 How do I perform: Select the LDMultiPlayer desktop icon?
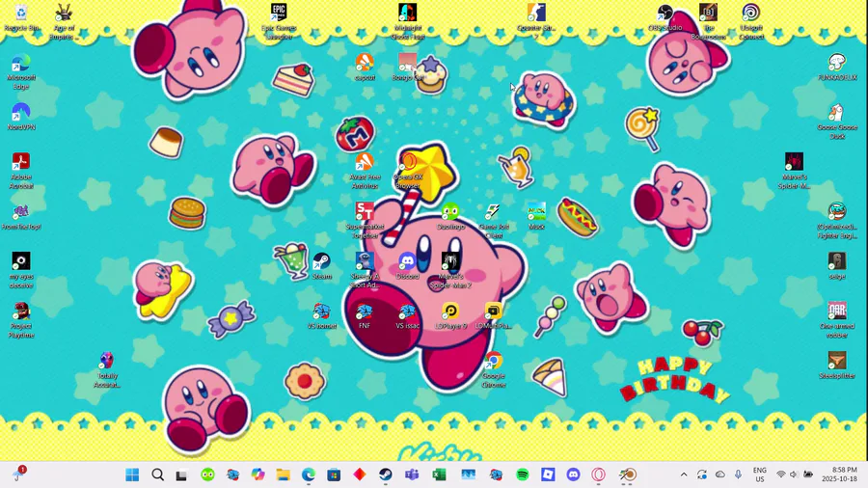coord(493,316)
